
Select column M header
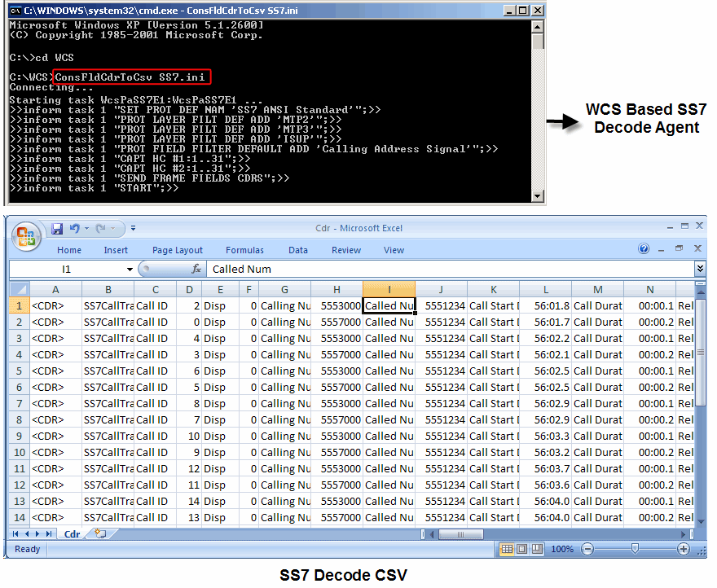[598, 289]
